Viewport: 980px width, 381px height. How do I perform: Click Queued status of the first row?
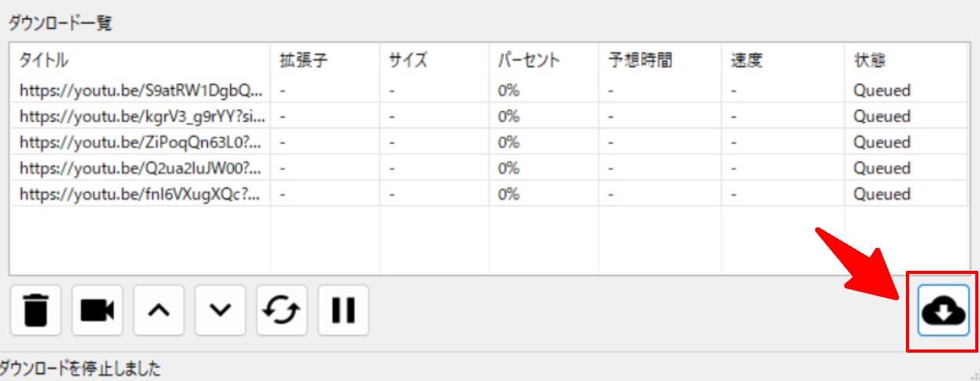882,91
